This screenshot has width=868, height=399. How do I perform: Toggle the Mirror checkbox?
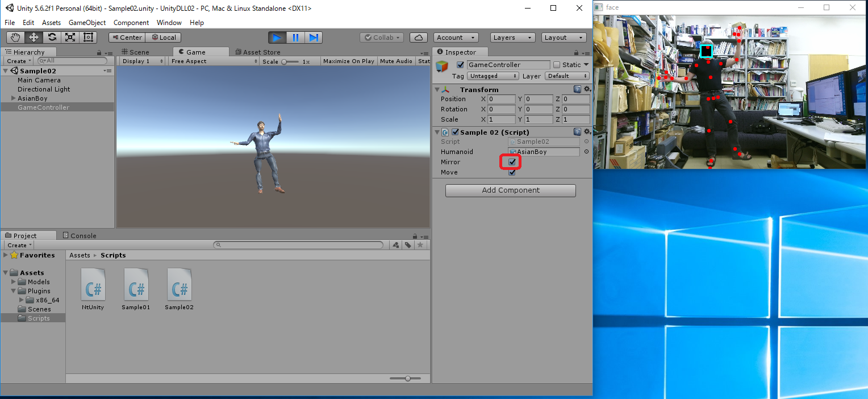click(x=512, y=162)
